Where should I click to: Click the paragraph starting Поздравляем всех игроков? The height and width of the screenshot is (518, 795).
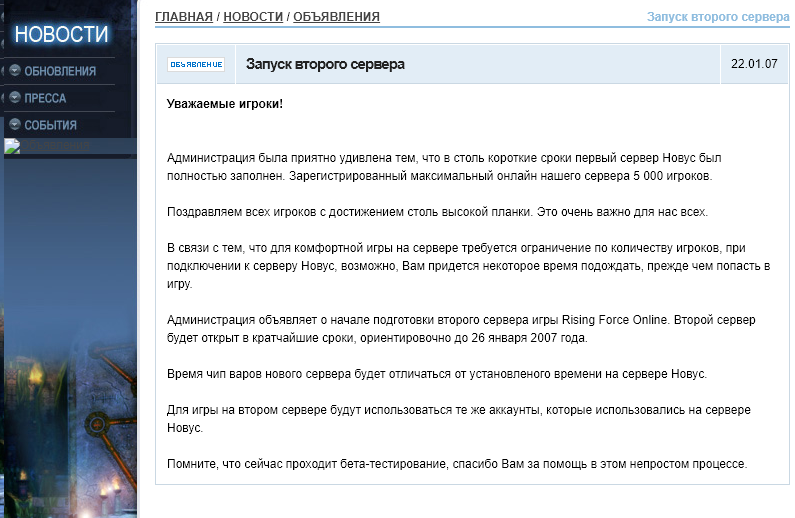point(437,212)
